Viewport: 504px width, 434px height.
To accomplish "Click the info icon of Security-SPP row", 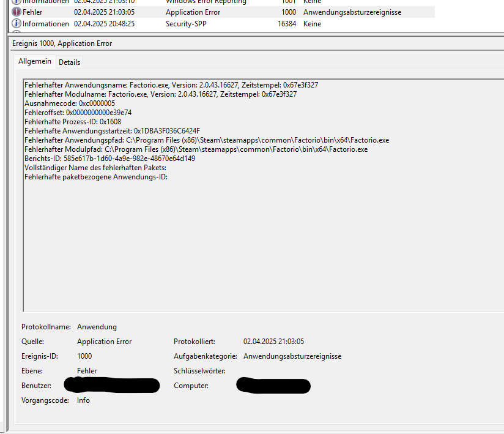I will tap(17, 24).
